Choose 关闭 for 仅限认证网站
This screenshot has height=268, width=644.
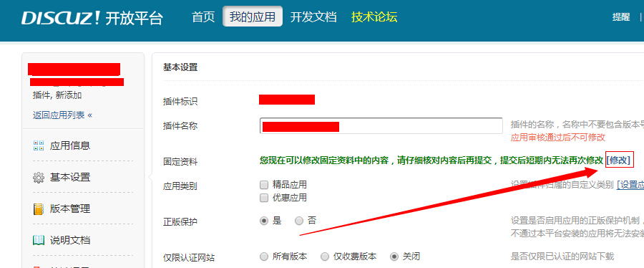(394, 257)
